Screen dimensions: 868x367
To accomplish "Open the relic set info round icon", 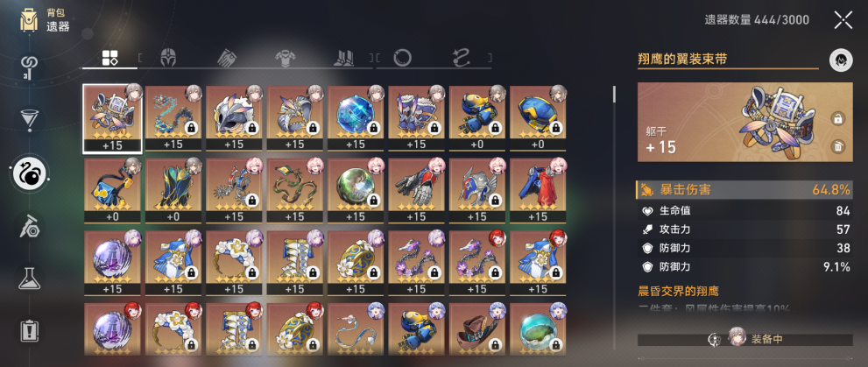I will tap(841, 60).
